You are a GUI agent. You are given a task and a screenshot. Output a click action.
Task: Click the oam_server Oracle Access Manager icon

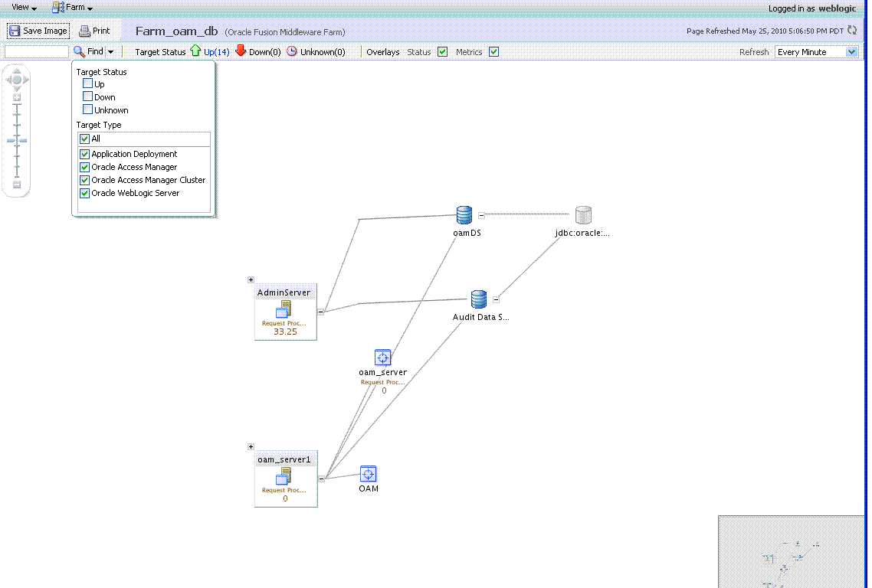382,357
